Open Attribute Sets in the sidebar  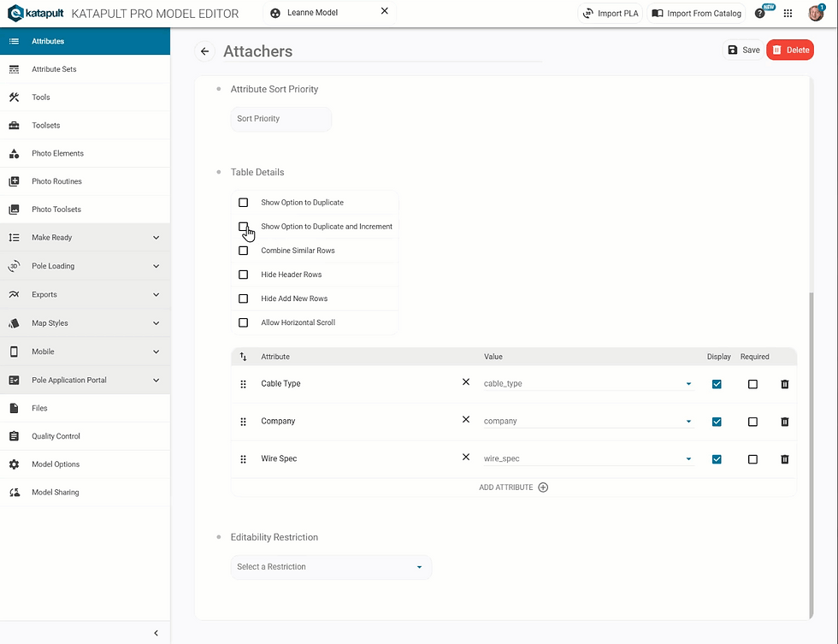click(85, 69)
